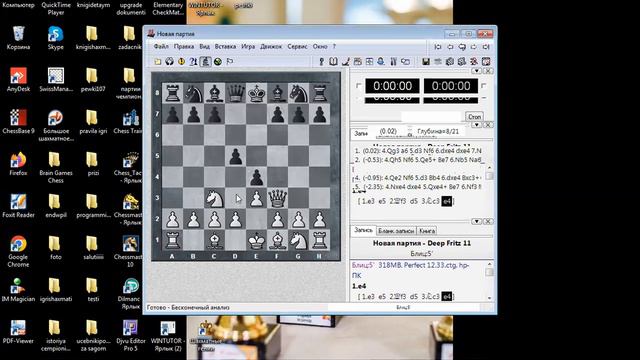Select move e5 in the lower notation
The image size is (640, 360).
(x=382, y=297)
